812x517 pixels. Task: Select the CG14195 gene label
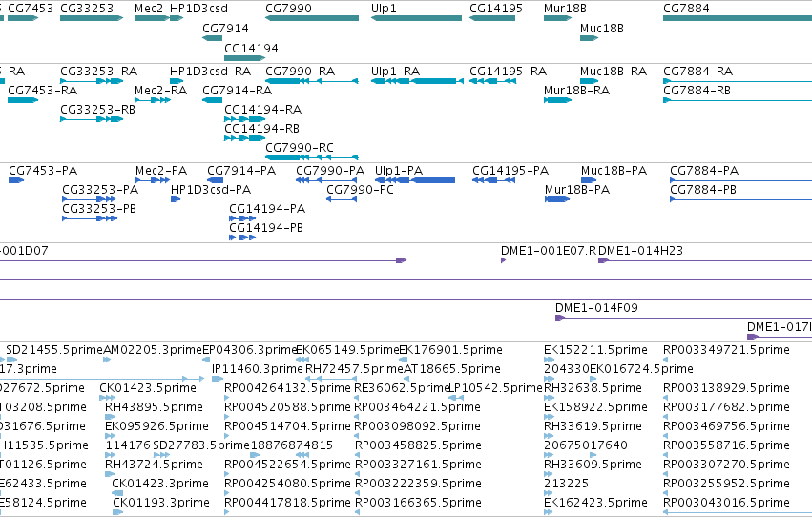(x=496, y=9)
